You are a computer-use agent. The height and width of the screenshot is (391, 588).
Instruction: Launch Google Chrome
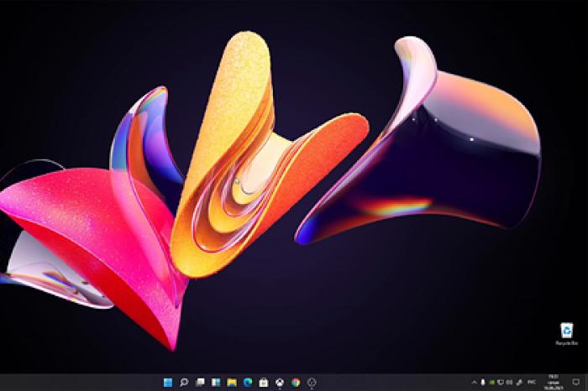coord(296,383)
